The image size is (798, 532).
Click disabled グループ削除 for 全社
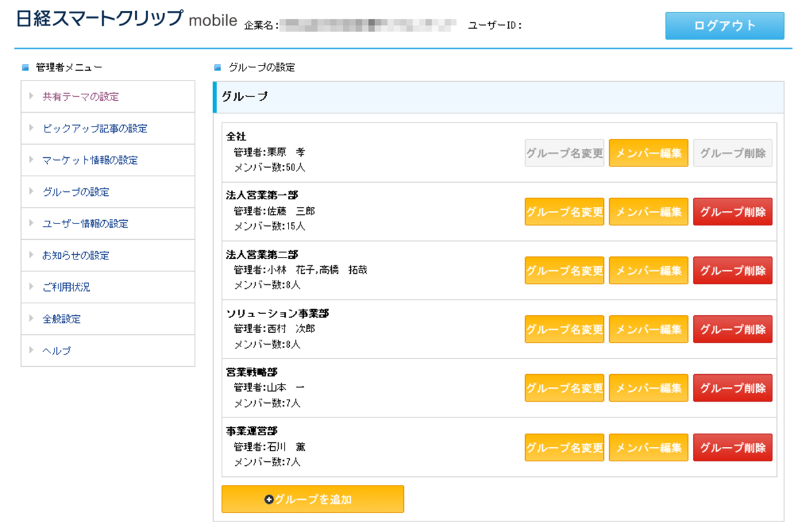[x=732, y=153]
